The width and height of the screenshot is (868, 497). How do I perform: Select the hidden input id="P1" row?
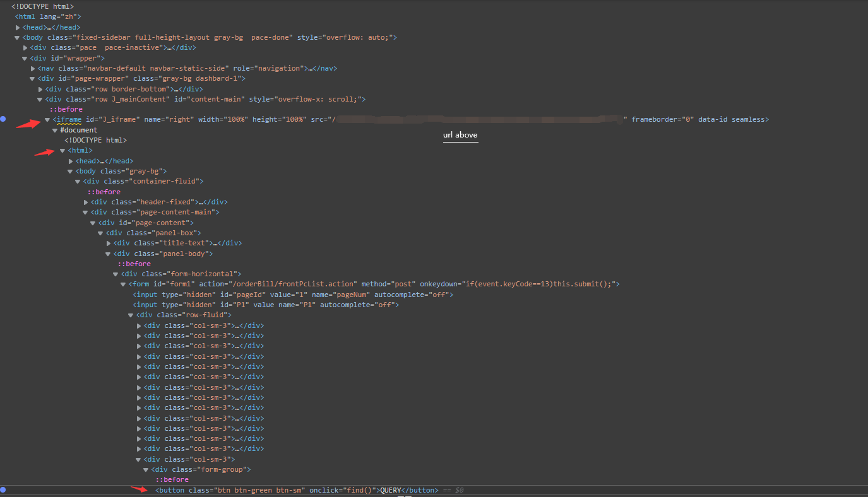(266, 305)
